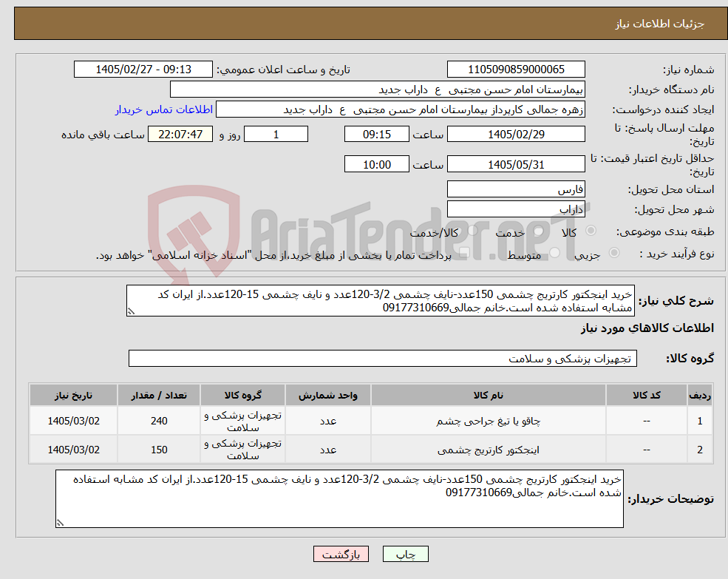Click item name چاقو یا تیغ جراحی چشم
The image size is (728, 579).
pos(488,421)
